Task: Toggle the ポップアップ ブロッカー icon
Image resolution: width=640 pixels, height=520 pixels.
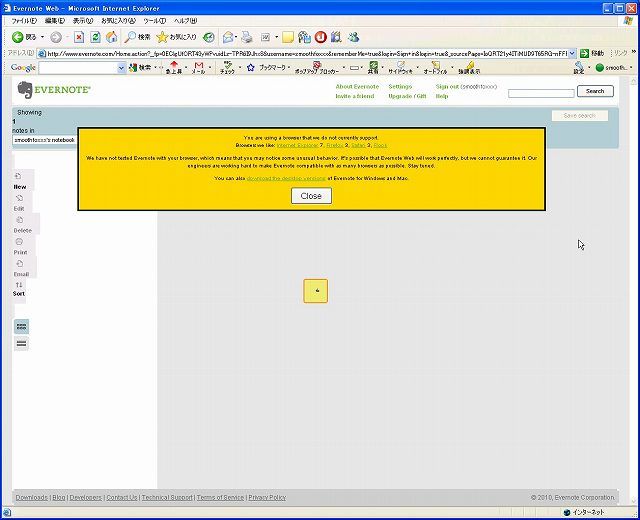Action: [x=317, y=68]
